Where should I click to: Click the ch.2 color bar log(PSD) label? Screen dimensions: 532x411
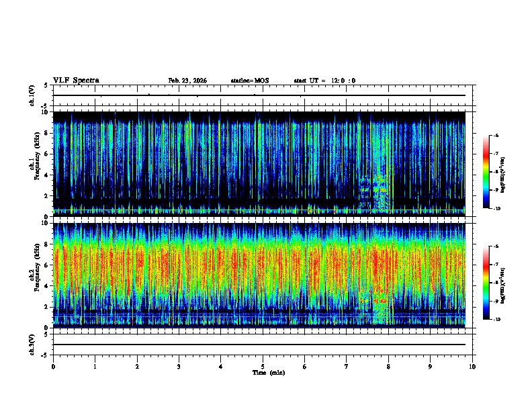pos(503,286)
